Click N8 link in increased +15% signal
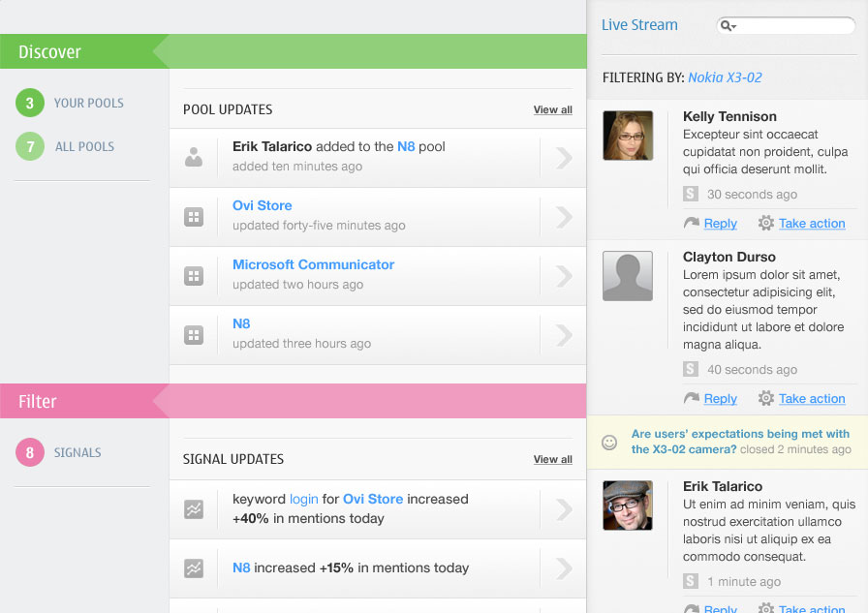Viewport: 868px width, 613px height. click(241, 567)
